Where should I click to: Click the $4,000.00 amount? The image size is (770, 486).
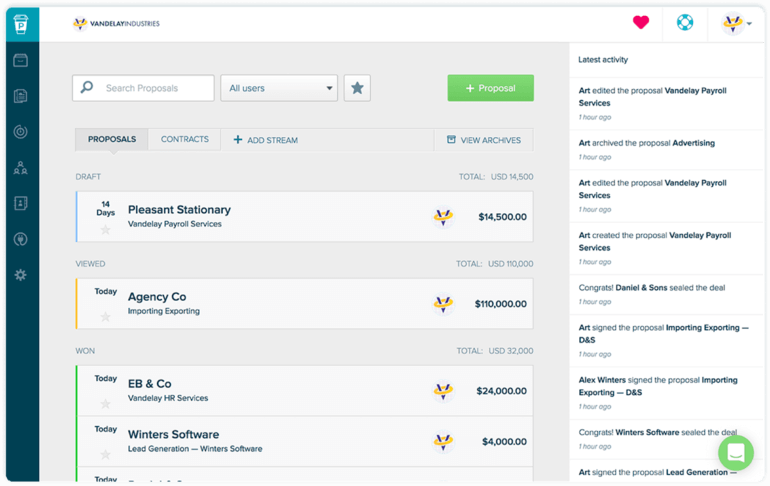[x=504, y=442]
